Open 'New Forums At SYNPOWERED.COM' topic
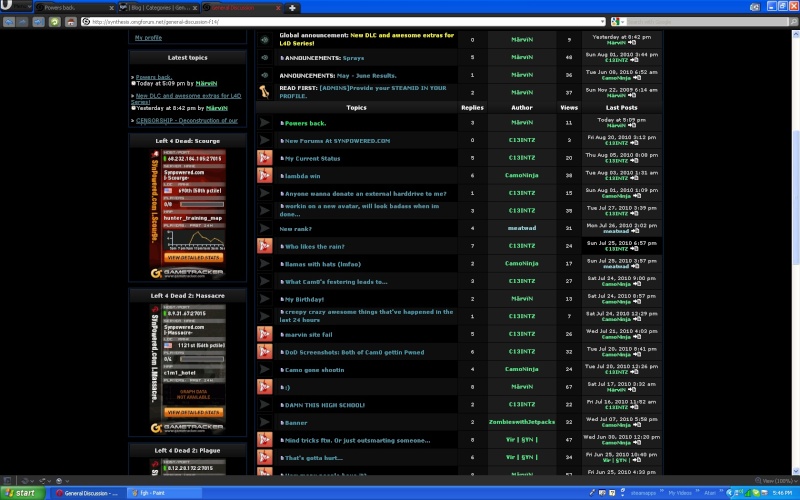 337,141
